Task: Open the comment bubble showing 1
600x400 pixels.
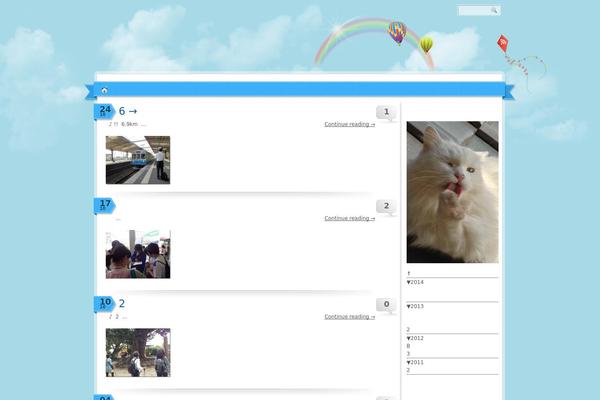Action: coord(386,112)
